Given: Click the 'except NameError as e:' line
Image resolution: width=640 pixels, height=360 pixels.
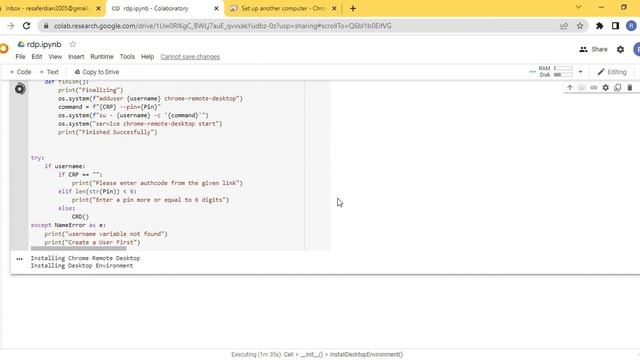Looking at the screenshot, I should click(x=68, y=225).
